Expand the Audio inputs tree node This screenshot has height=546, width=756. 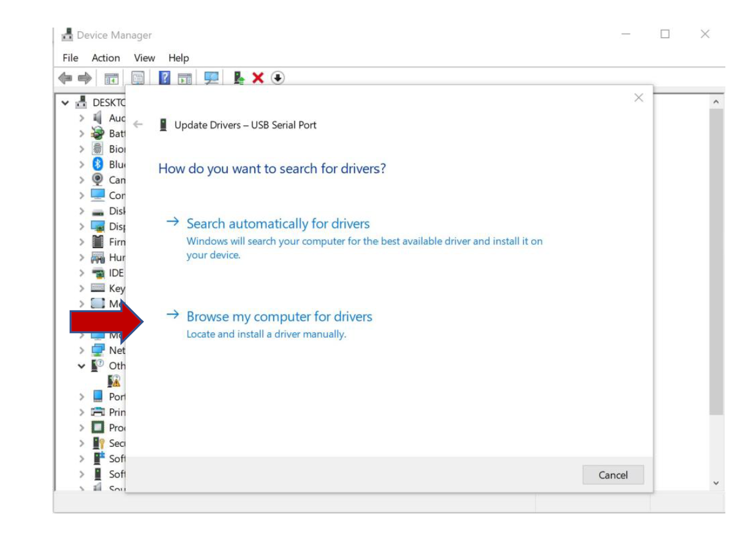tap(81, 118)
